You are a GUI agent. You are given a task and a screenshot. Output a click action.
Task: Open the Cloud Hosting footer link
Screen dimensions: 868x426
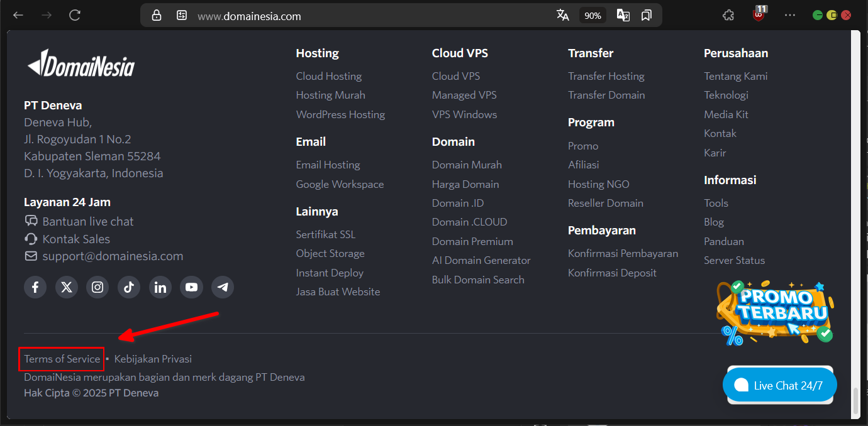click(x=329, y=76)
